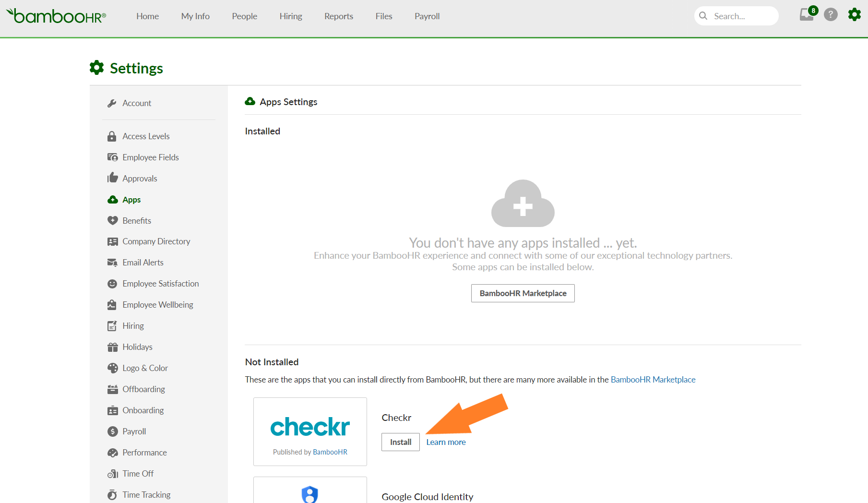Select Company Directory in sidebar
This screenshot has width=868, height=503.
[156, 241]
